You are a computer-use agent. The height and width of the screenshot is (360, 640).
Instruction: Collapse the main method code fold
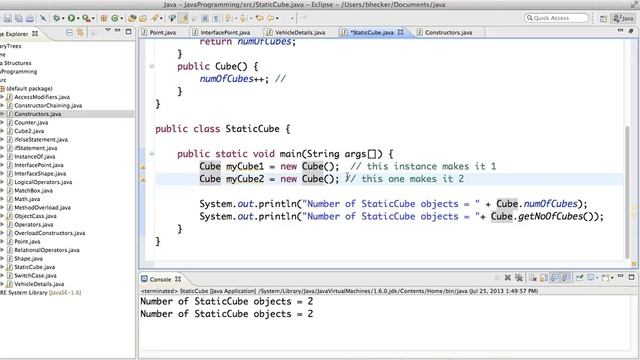coord(151,154)
